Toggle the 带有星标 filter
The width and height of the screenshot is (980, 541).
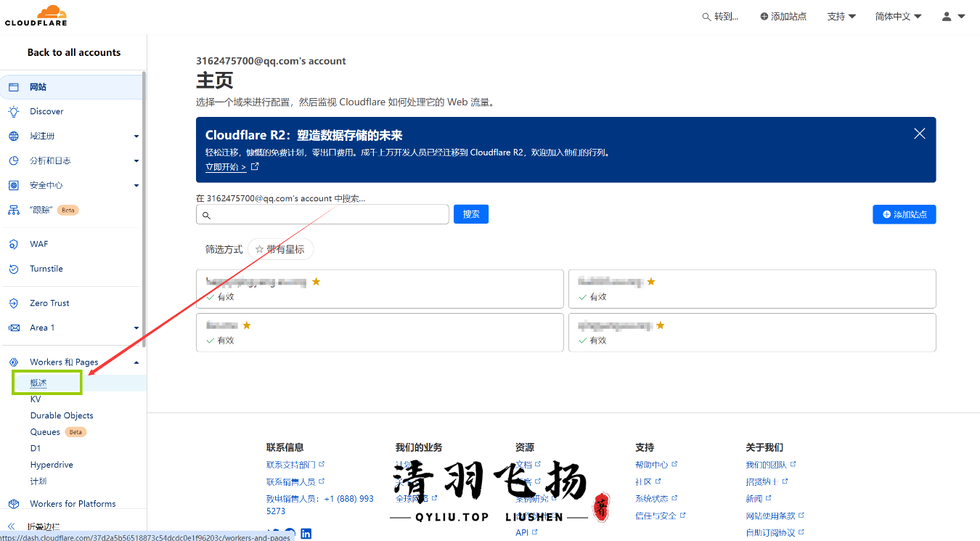[280, 249]
